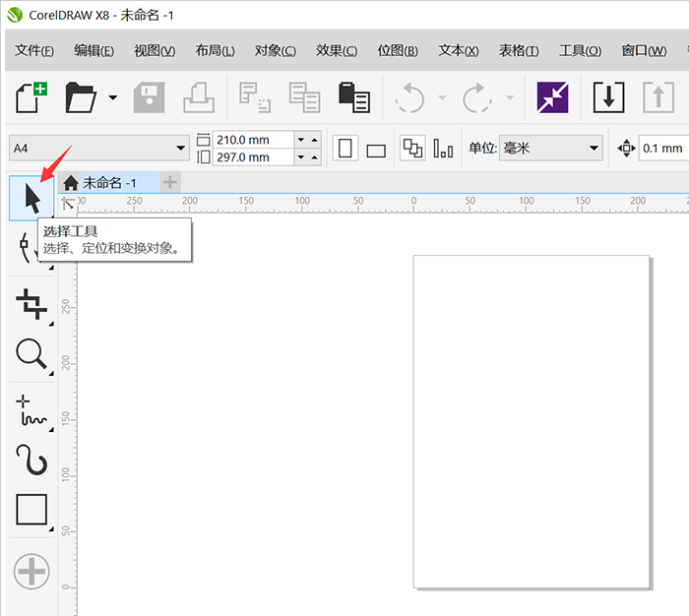Click the plus tab to add document
Screen dimensions: 689x616
[170, 182]
